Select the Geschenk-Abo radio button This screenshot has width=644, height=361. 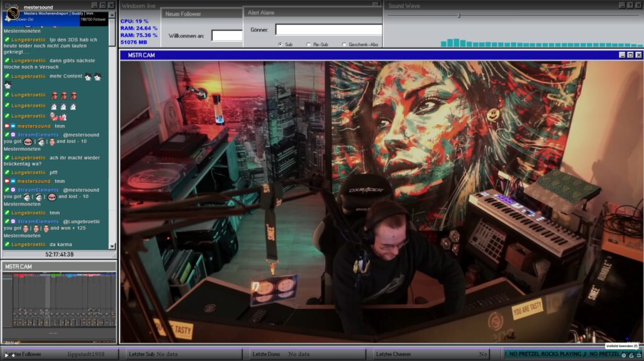click(x=344, y=45)
